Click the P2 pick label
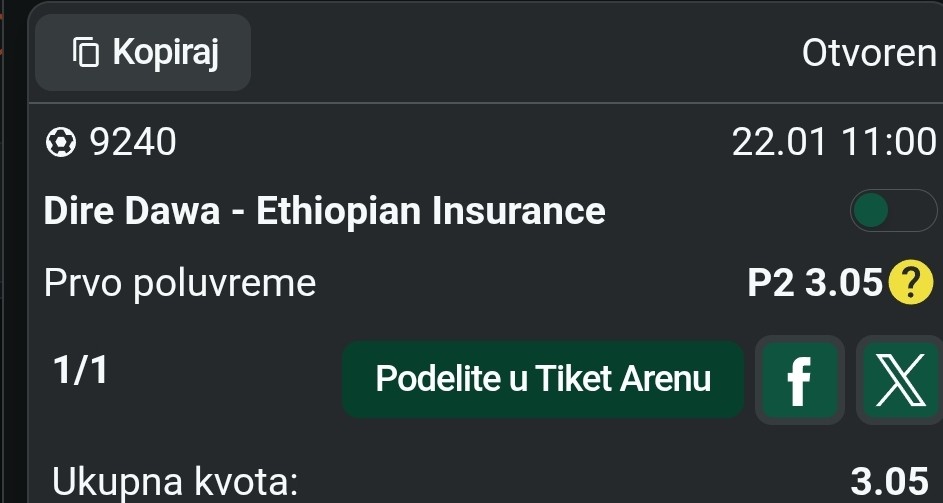 (771, 285)
